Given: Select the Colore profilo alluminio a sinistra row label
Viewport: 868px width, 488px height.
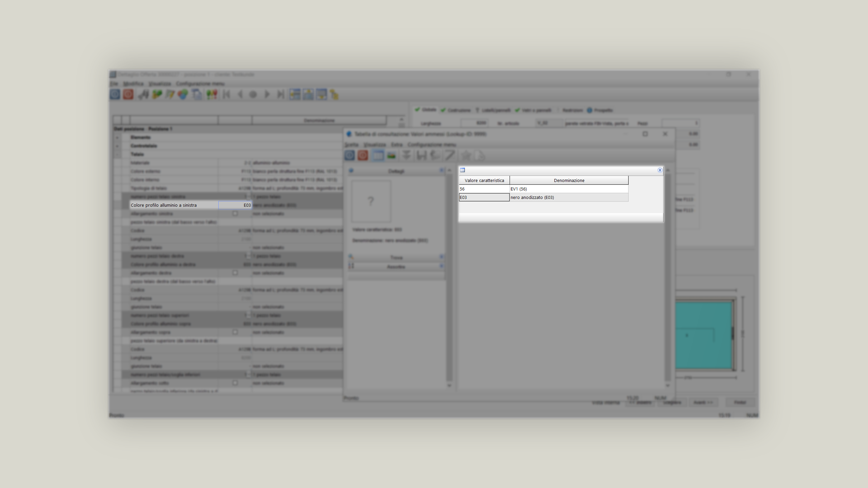Looking at the screenshot, I should [174, 205].
